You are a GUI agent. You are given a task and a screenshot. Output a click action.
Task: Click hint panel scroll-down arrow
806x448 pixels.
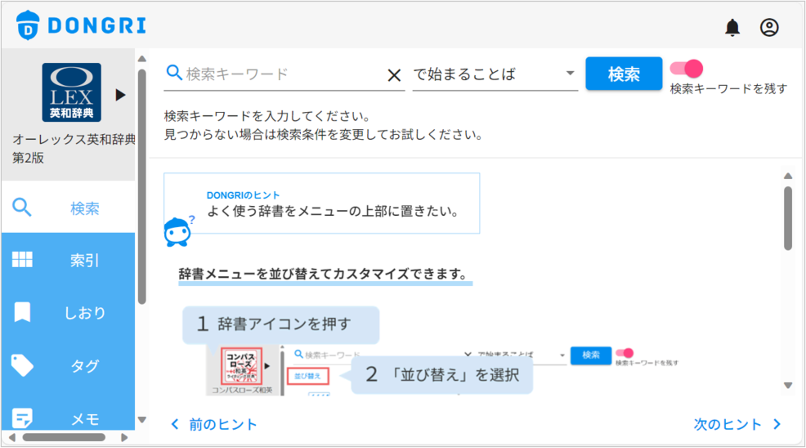pos(788,385)
